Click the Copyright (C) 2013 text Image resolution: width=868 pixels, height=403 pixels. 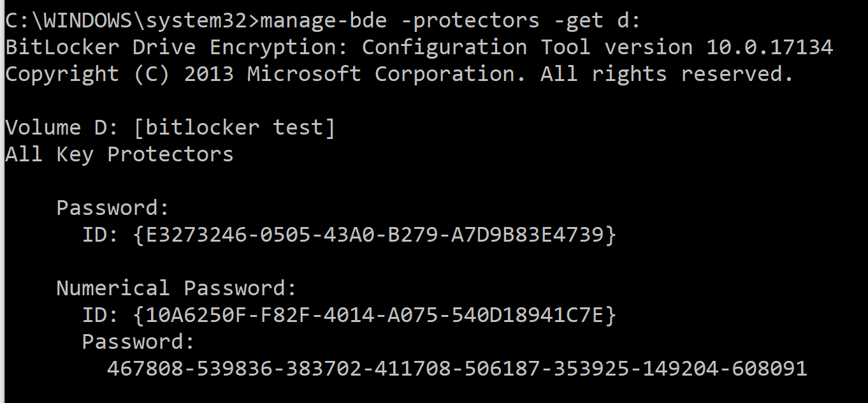point(119,74)
